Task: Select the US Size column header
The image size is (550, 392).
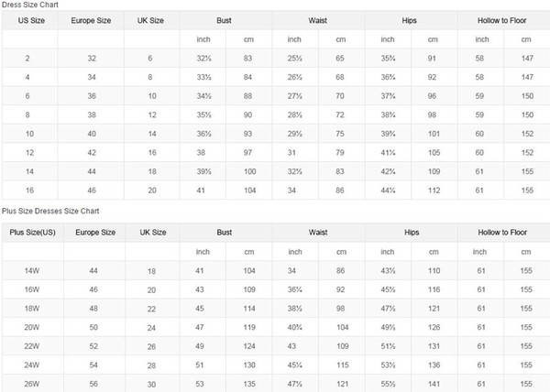Action: [x=28, y=20]
